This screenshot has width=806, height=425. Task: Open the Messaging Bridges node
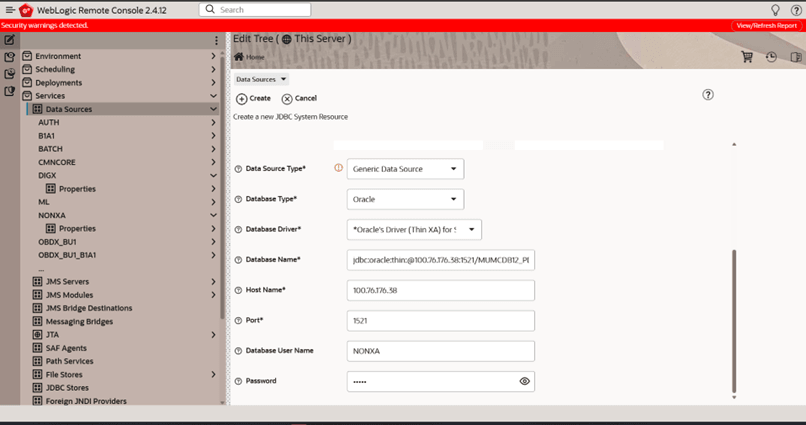79,321
